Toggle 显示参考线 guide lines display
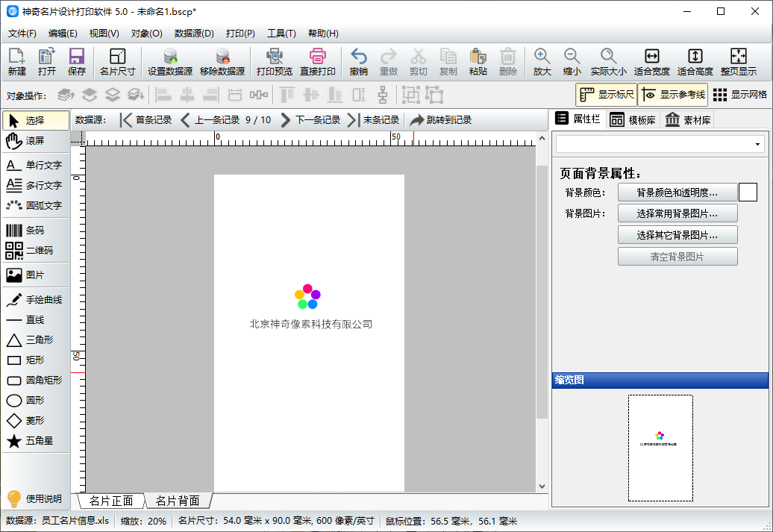 (673, 95)
